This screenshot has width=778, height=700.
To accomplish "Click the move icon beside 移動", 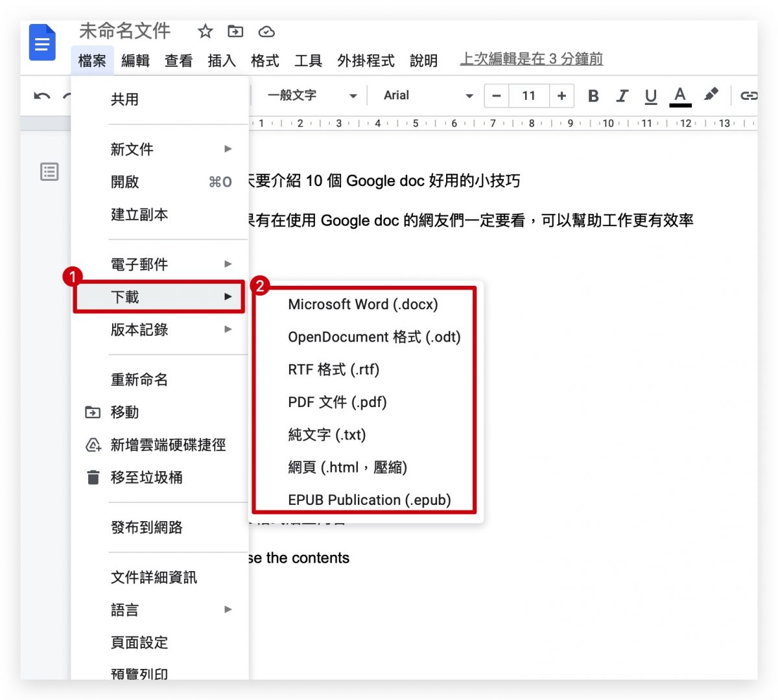I will [93, 412].
